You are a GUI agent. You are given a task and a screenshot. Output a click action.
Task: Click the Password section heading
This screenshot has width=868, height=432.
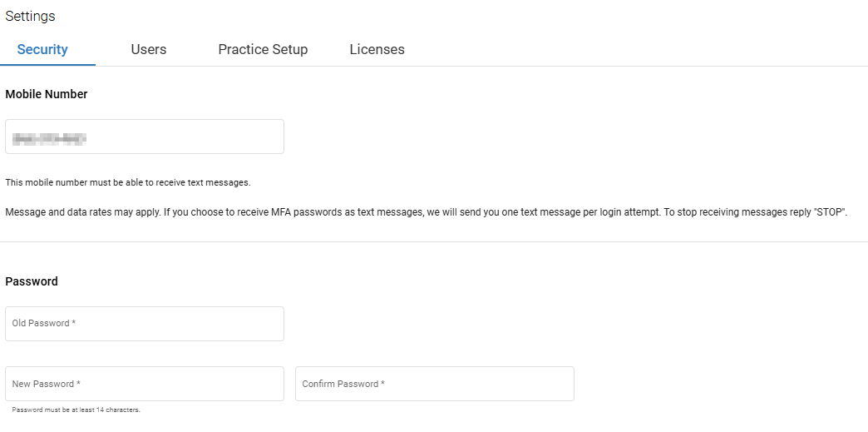pos(32,281)
